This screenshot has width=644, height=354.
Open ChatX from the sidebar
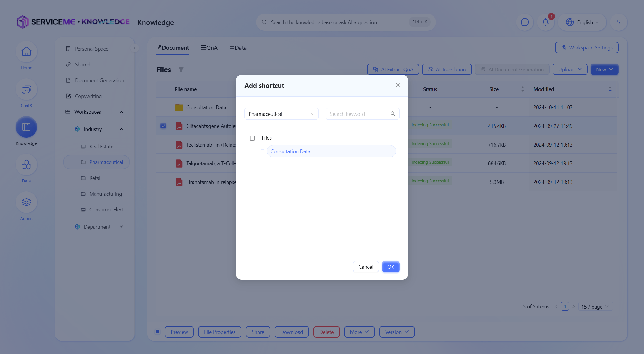(x=26, y=90)
